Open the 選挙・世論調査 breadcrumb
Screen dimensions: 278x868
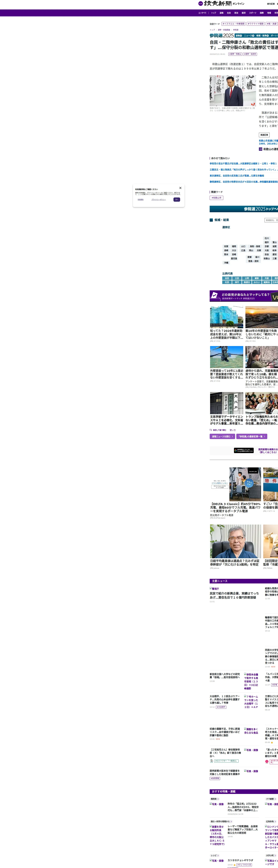tap(224, 30)
